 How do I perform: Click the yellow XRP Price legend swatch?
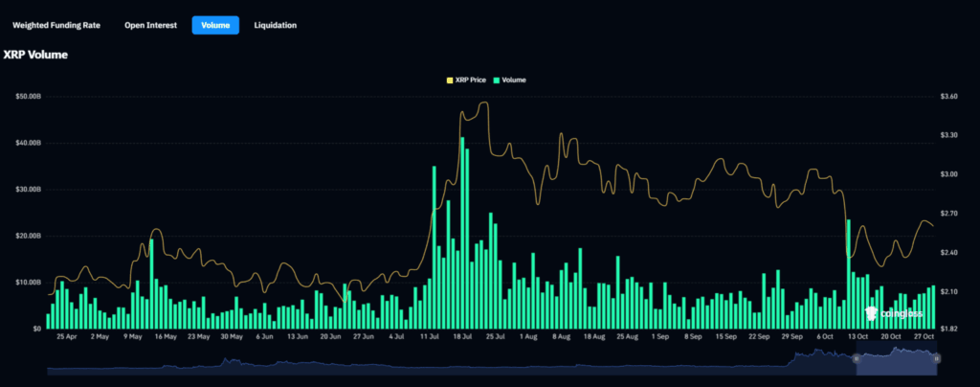tap(451, 80)
